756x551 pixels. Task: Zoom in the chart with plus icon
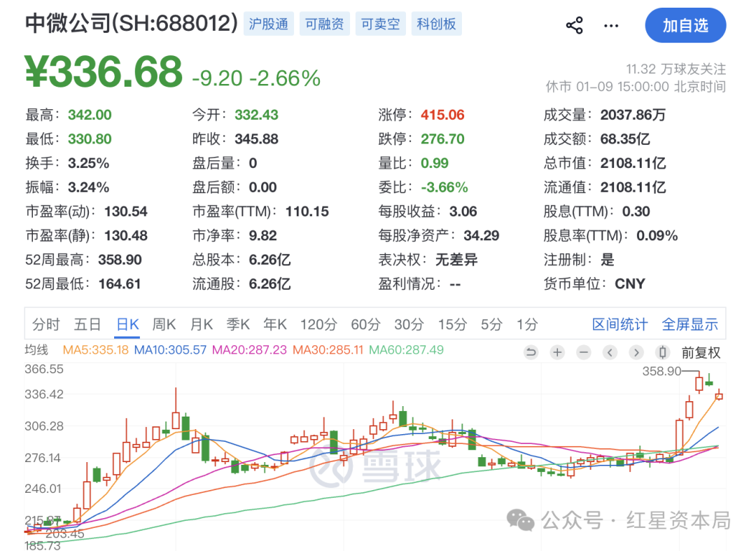tap(557, 352)
